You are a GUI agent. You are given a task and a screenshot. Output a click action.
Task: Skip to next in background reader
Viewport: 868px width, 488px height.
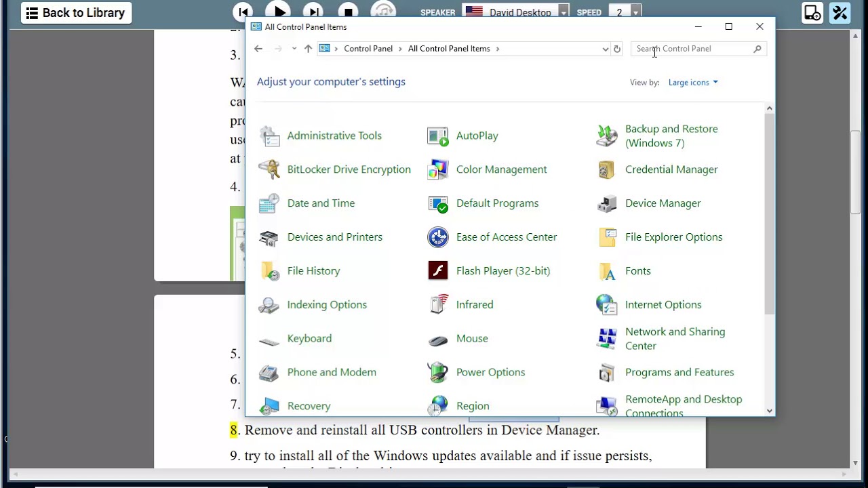[313, 12]
